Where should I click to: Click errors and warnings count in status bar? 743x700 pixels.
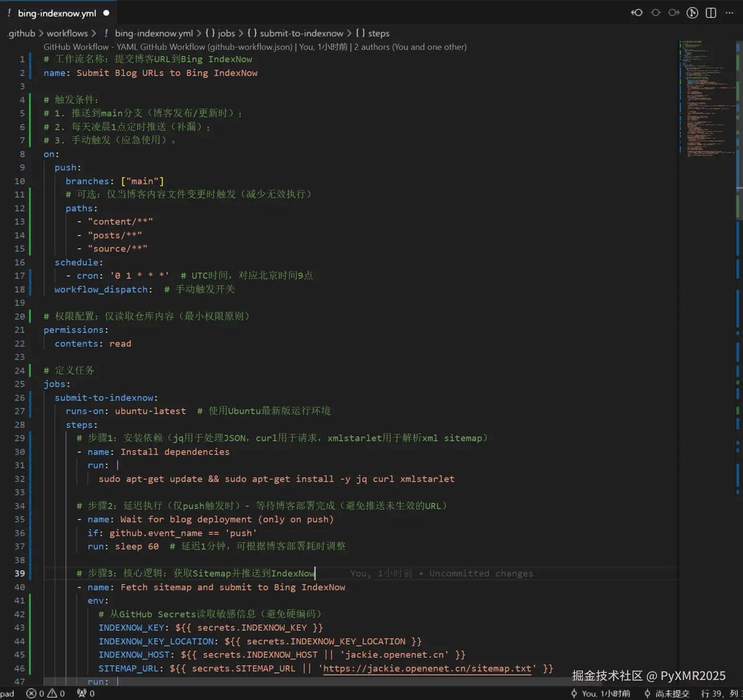tap(46, 693)
